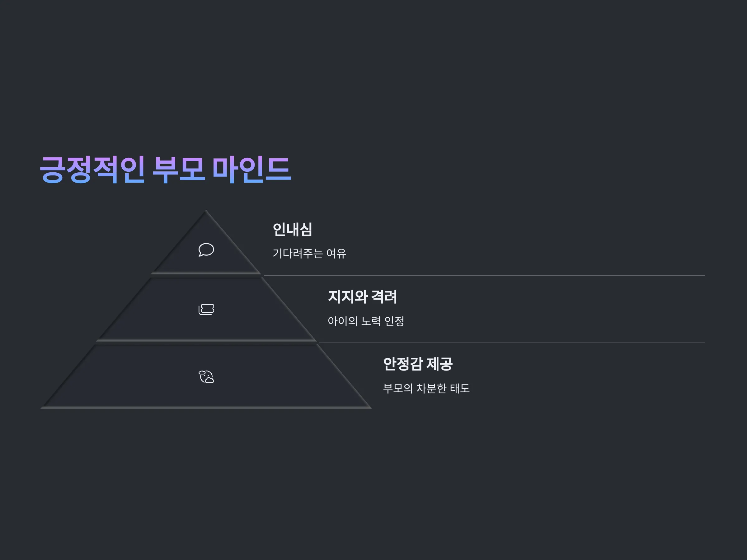Click the apex tip of the pyramid
The image size is (747, 560).
click(206, 211)
